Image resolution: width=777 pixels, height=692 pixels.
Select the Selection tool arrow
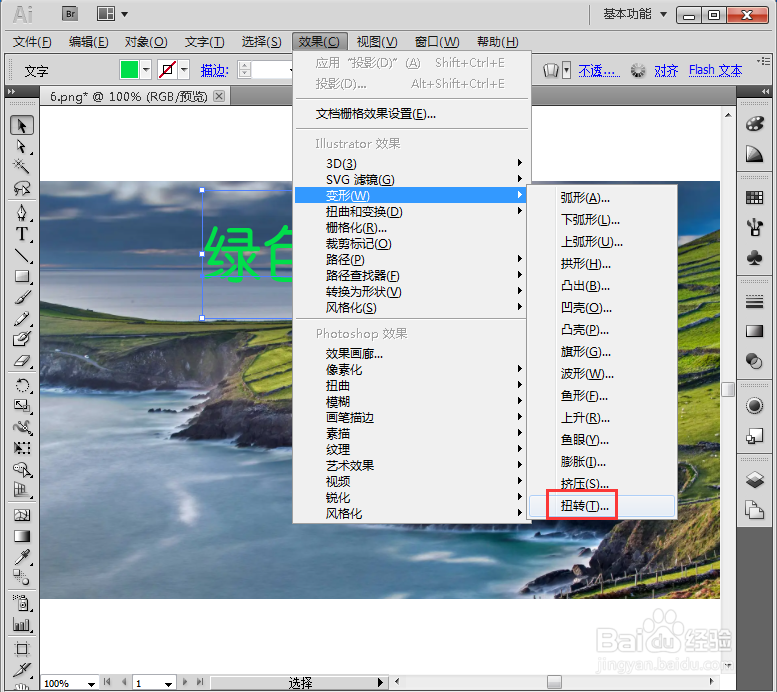(x=22, y=125)
